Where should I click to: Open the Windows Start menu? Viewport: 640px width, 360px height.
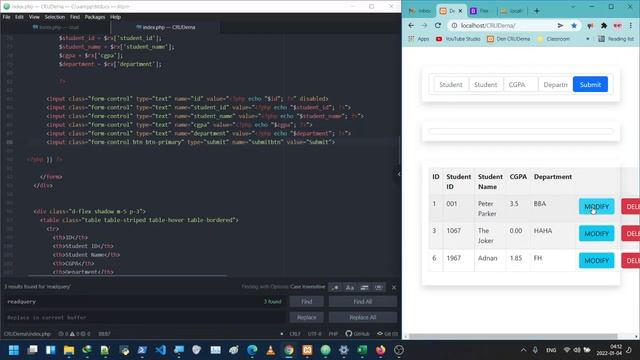click(x=14, y=350)
